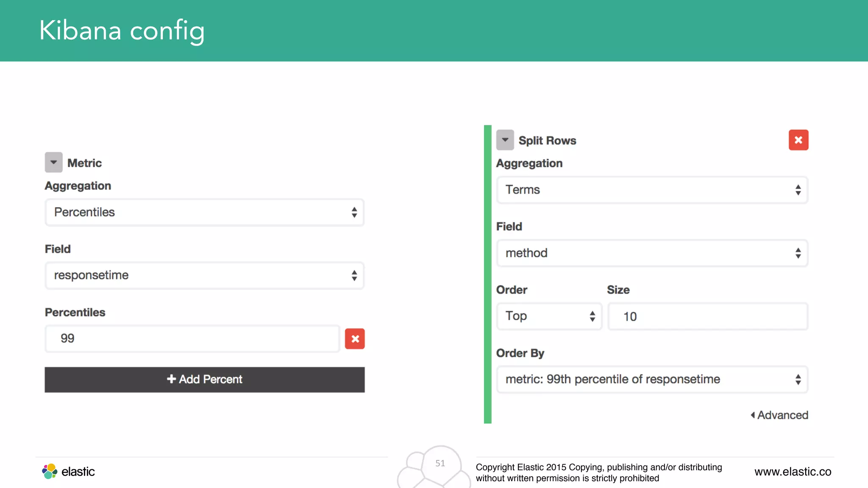This screenshot has height=488, width=868.
Task: Click the Metric section heading
Action: pyautogui.click(x=84, y=163)
